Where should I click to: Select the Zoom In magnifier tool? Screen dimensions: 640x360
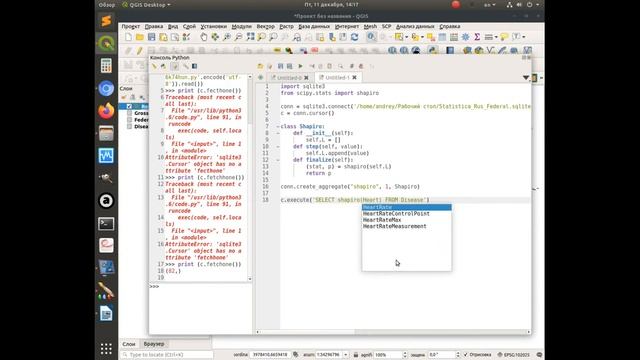(227, 37)
